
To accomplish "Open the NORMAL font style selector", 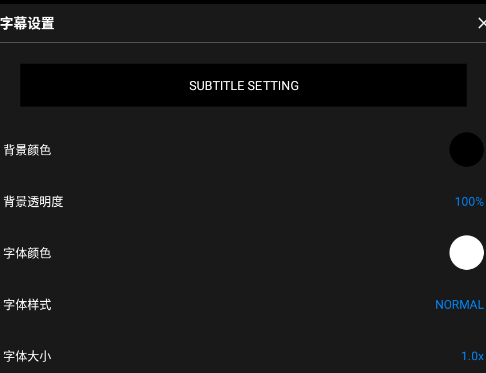I will (459, 305).
